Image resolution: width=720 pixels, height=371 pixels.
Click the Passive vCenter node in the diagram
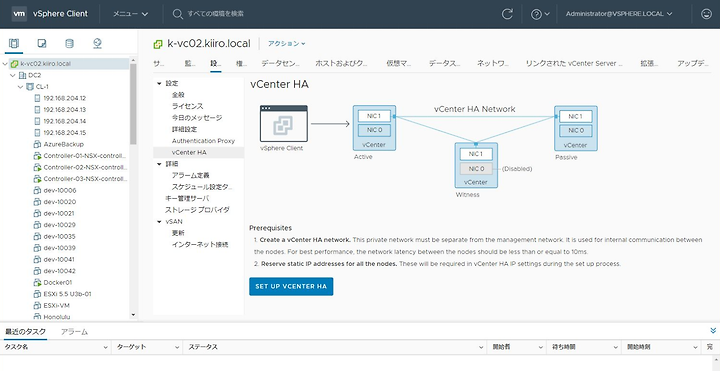point(575,128)
